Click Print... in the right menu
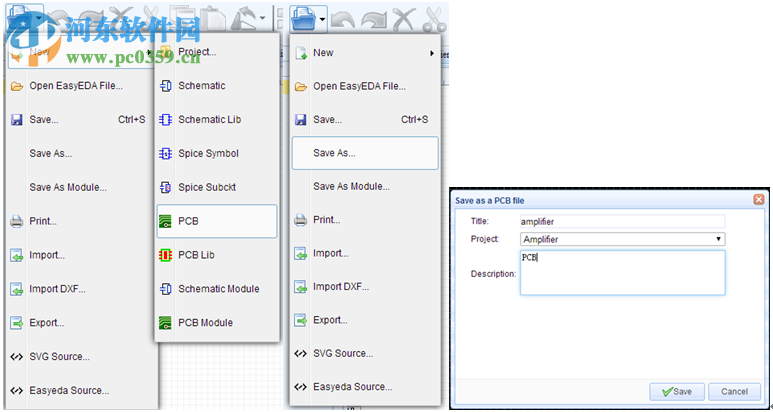 pyautogui.click(x=365, y=220)
